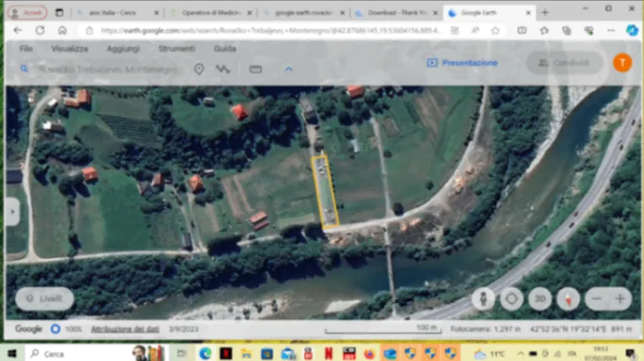The image size is (644, 361).
Task: Reset the compass to north
Action: pos(568,299)
